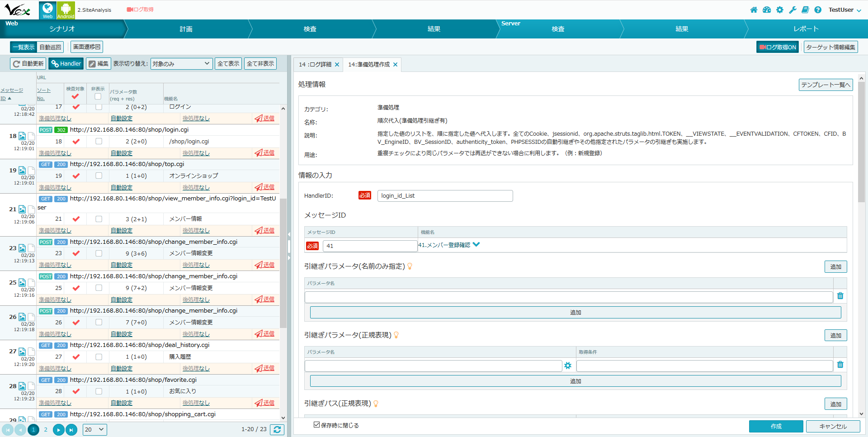
Task: Open テンプレート一覧へ button
Action: (x=826, y=85)
